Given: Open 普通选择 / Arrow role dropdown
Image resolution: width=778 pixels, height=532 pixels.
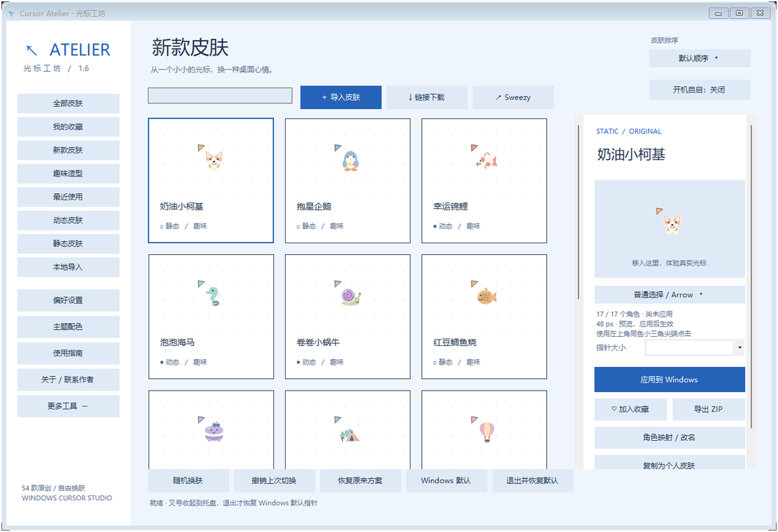Looking at the screenshot, I should (x=670, y=294).
